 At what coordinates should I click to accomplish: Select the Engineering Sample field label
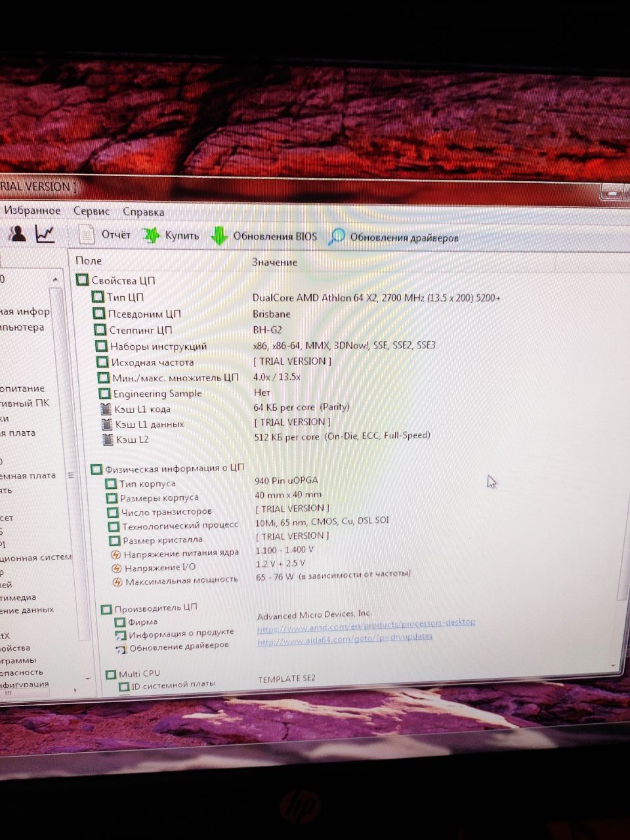pyautogui.click(x=157, y=394)
